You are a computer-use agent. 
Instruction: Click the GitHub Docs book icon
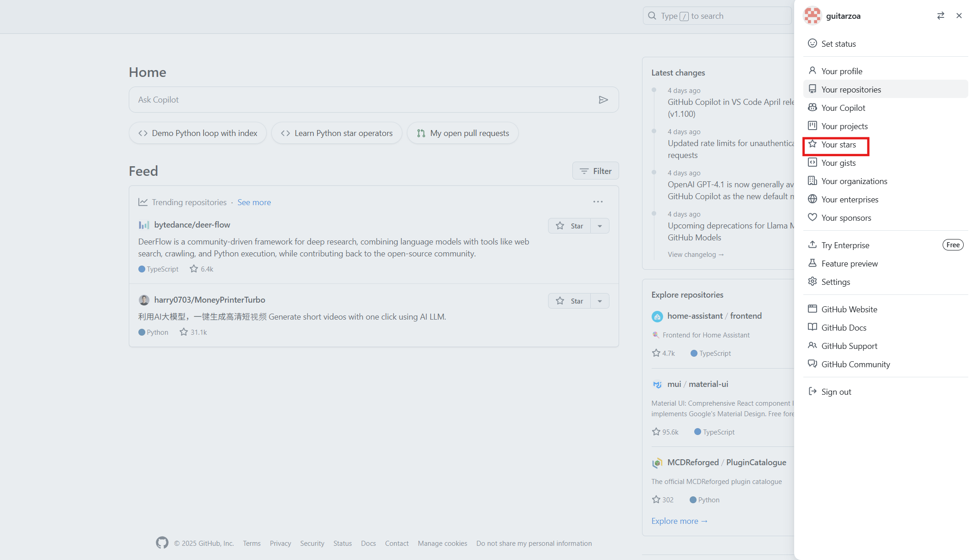click(812, 327)
